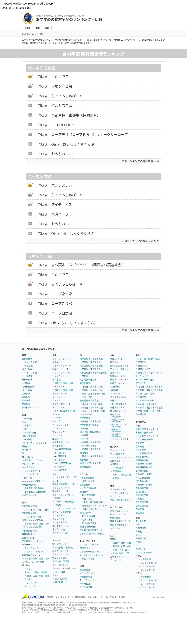Select the 近畿 tab in the top navigation
Viewport: 187px width, 644px height.
click(x=47, y=28)
